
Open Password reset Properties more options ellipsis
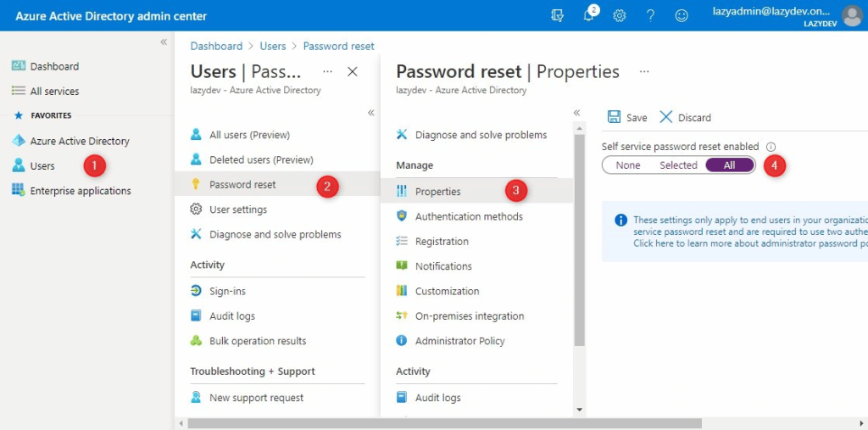(644, 72)
